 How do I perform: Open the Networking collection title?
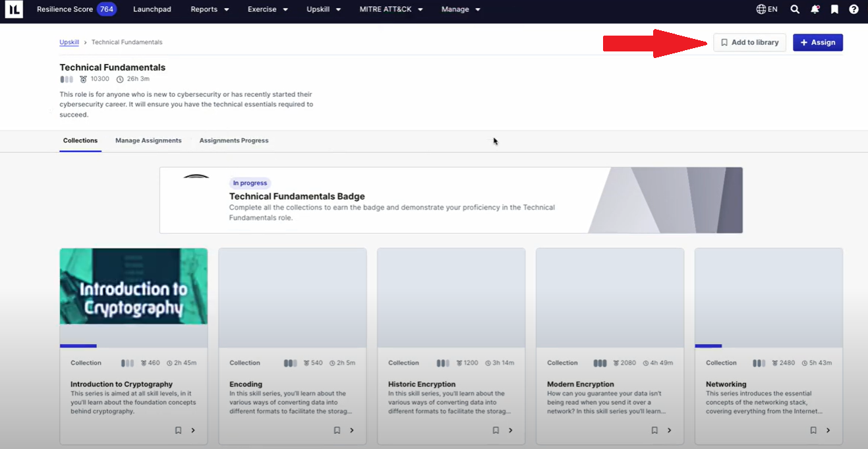(x=726, y=384)
